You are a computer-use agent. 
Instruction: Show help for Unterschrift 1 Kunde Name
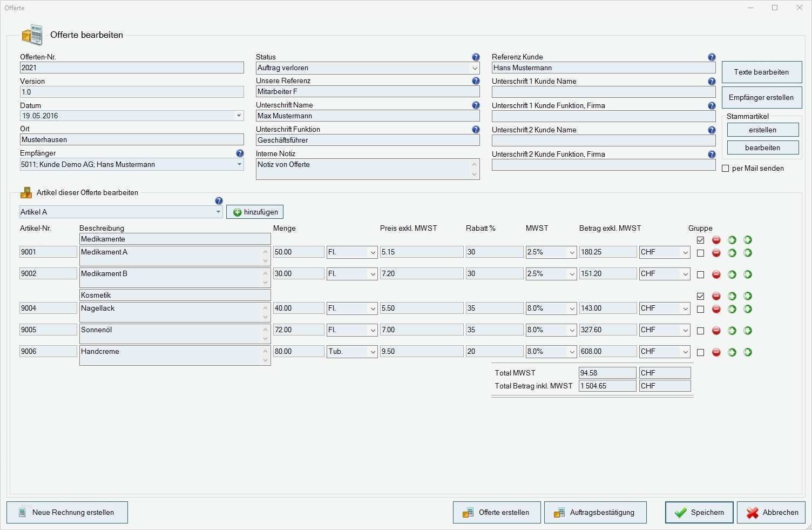(x=712, y=82)
